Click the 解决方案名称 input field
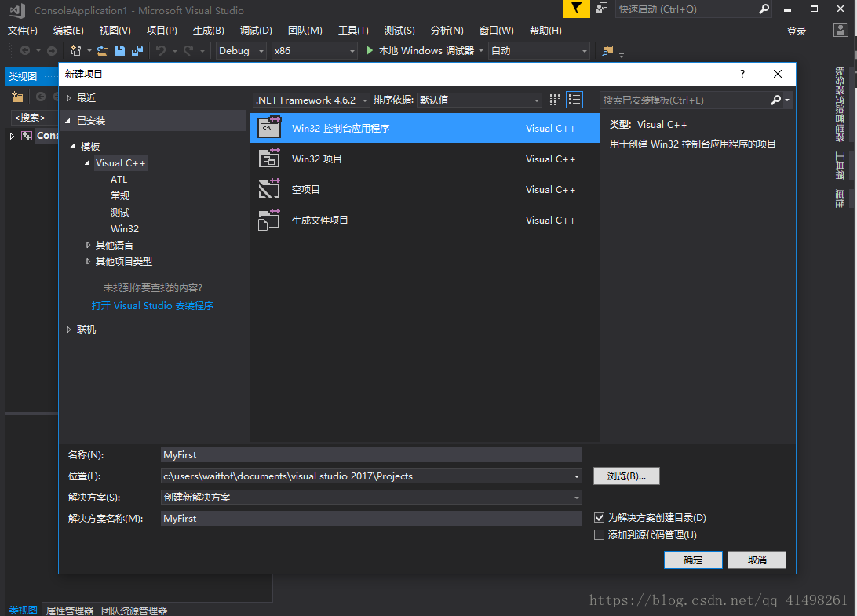The height and width of the screenshot is (616, 857). pos(371,518)
